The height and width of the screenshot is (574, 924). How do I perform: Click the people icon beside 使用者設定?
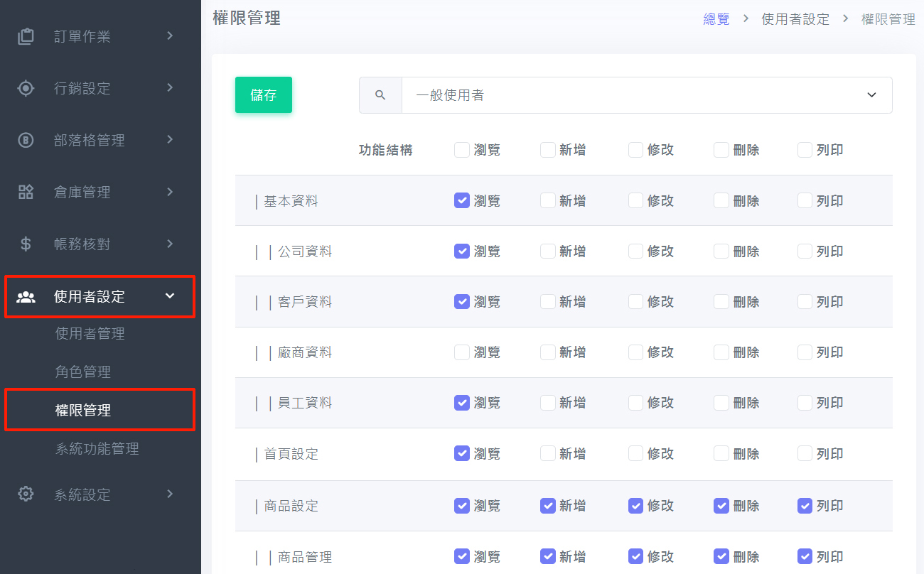(x=26, y=297)
